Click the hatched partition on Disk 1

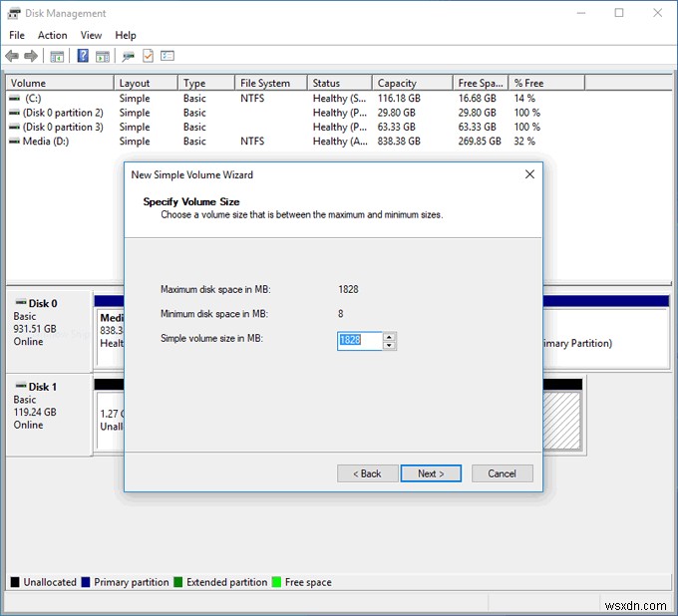[561, 421]
